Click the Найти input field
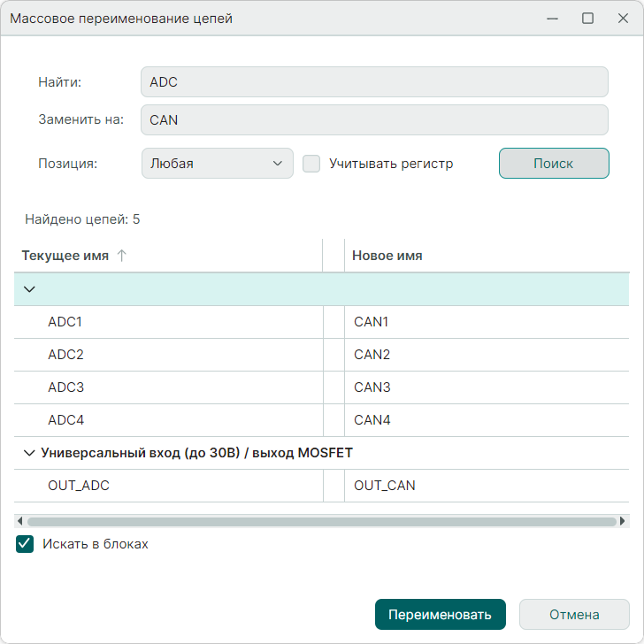The width and height of the screenshot is (644, 644). 374,82
